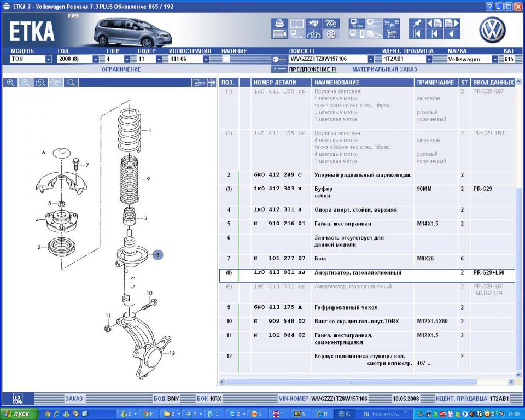Expand the ИДЕНТ. ПРОДАВЦА dropdown
The image size is (525, 420).
pos(429,59)
